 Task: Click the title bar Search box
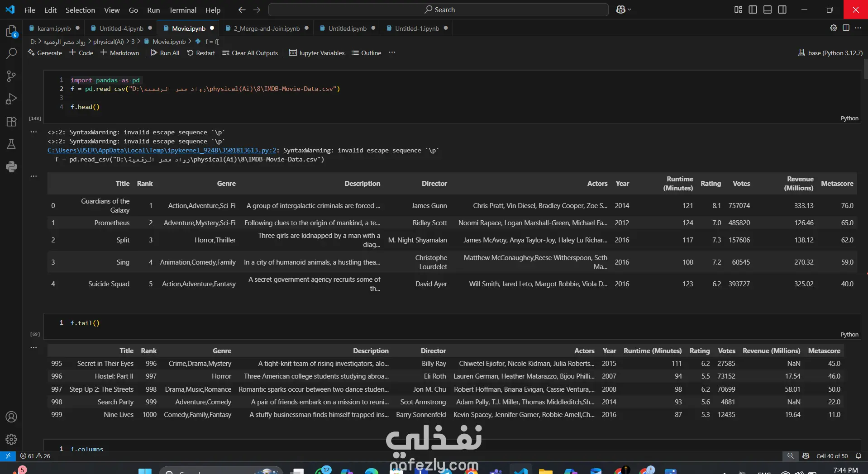tap(438, 9)
